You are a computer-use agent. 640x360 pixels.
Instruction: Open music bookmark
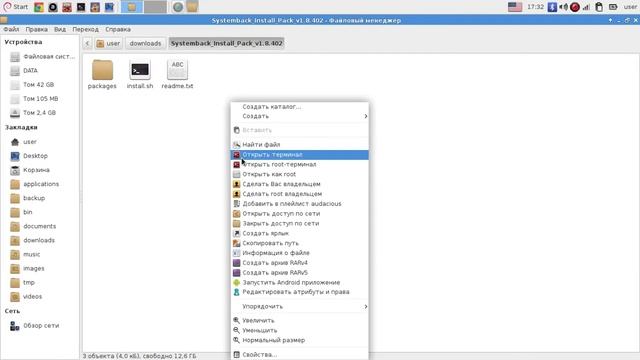click(x=26, y=254)
